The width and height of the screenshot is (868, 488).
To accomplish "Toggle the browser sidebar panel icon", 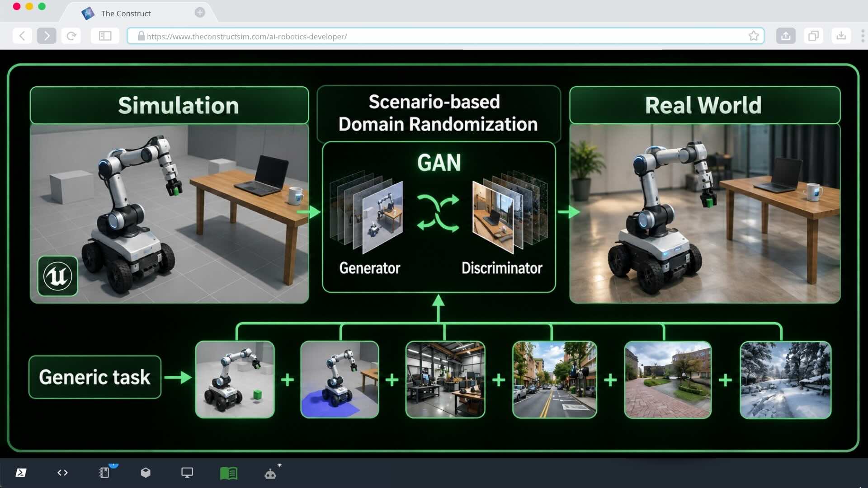I will (x=105, y=36).
